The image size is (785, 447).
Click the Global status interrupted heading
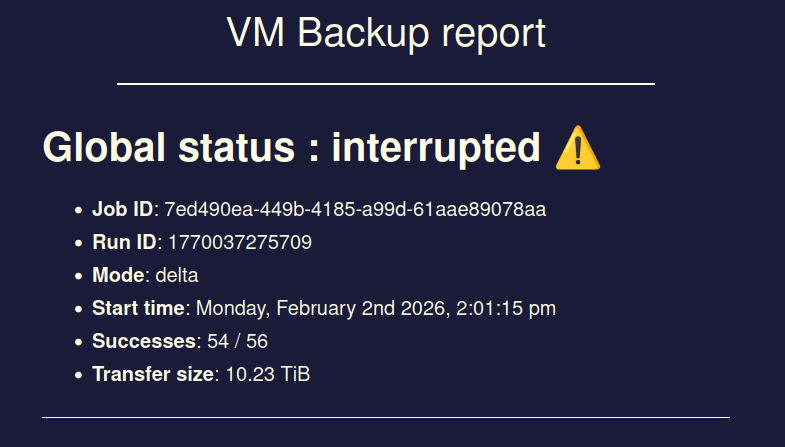tap(291, 148)
